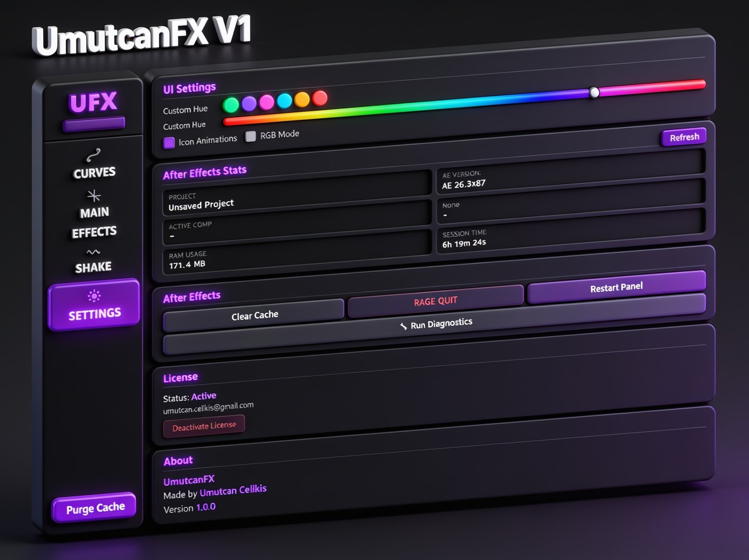Image resolution: width=749 pixels, height=560 pixels.
Task: Click the Refresh button
Action: pyautogui.click(x=684, y=137)
